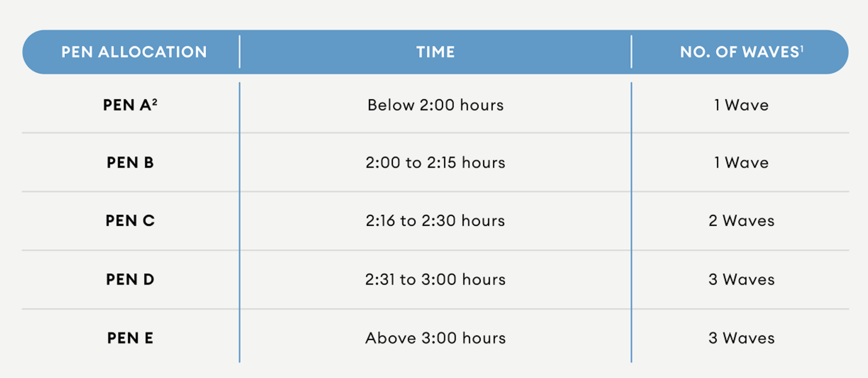Image resolution: width=868 pixels, height=378 pixels.
Task: Click the 2:31 to 3:00 hours cell
Action: tap(435, 279)
